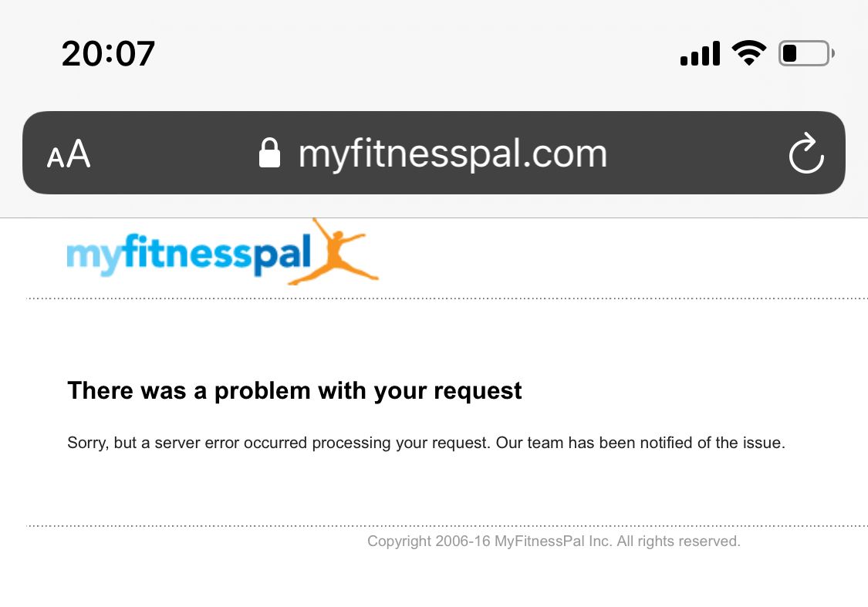Tap the Wi-Fi status icon
This screenshot has height=607, width=868.
748,53
